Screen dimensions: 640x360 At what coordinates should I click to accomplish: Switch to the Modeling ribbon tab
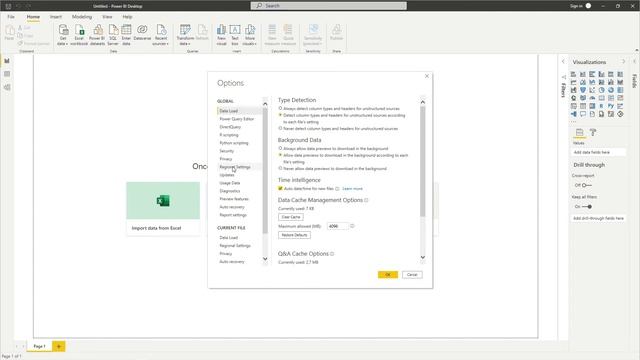(x=82, y=17)
